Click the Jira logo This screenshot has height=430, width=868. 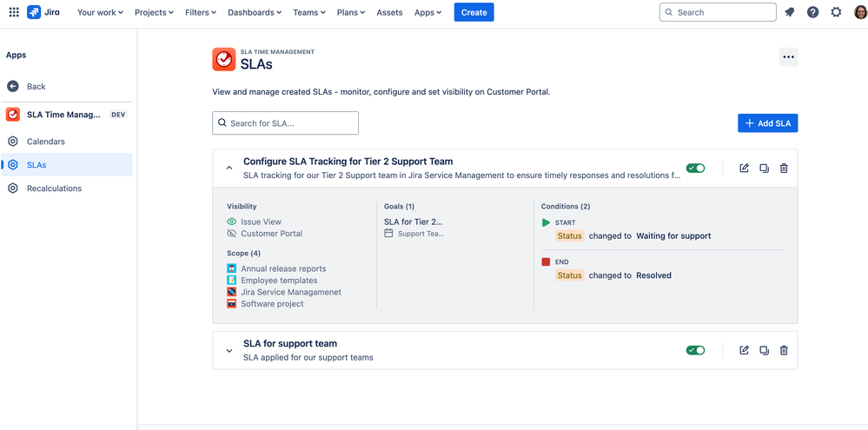[43, 12]
